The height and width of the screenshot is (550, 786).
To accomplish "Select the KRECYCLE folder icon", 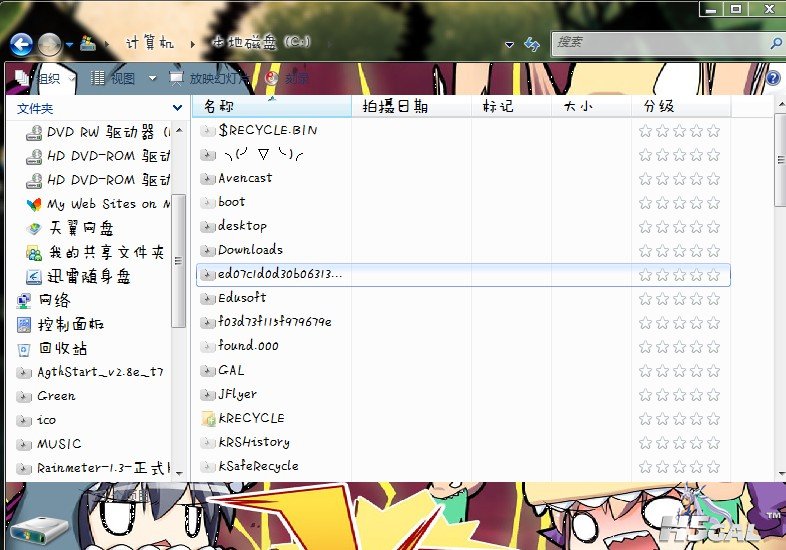I will 208,419.
